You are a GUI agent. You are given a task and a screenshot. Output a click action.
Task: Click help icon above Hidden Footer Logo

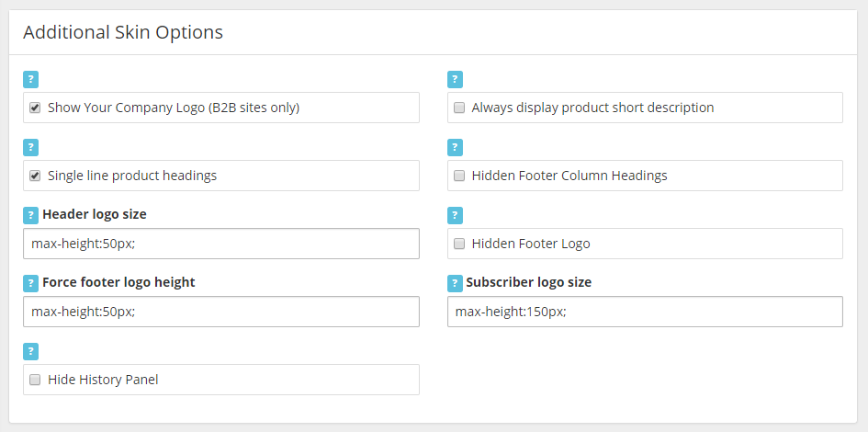click(x=455, y=216)
